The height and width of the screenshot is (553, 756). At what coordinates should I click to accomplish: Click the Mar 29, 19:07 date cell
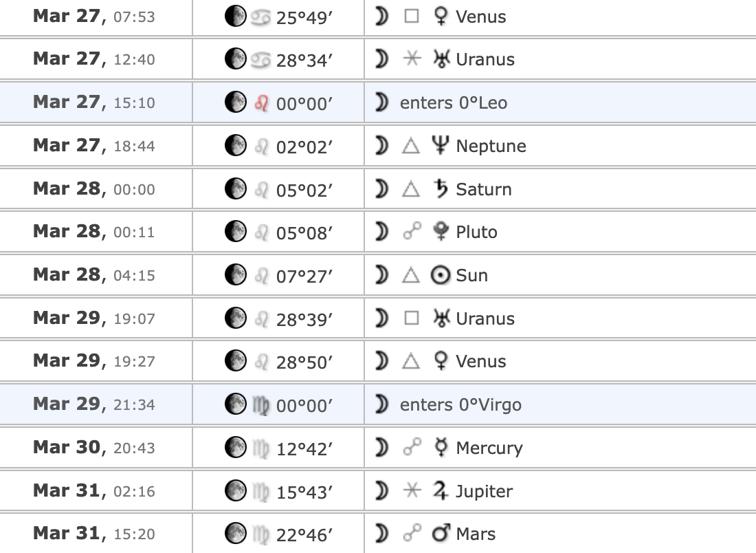[x=95, y=318]
